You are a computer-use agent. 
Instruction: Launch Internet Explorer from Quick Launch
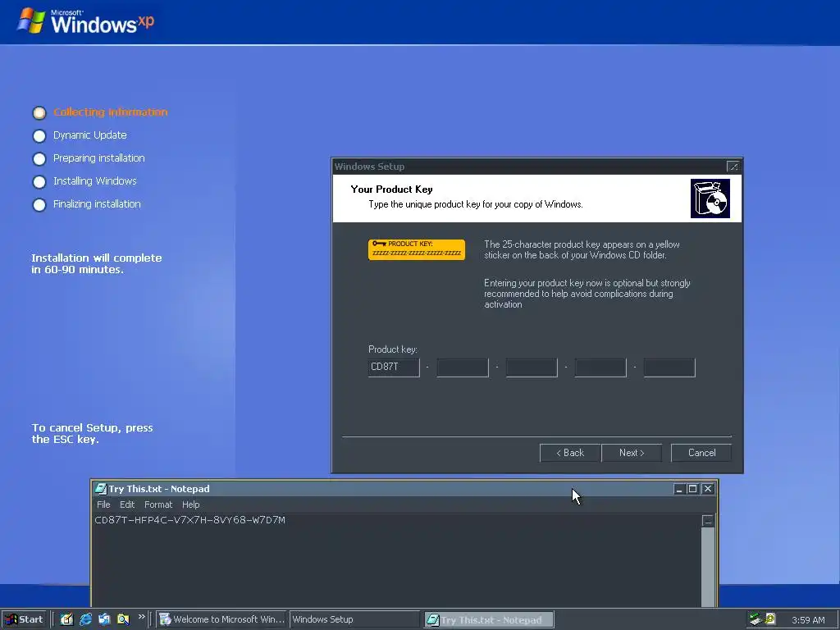(85, 619)
